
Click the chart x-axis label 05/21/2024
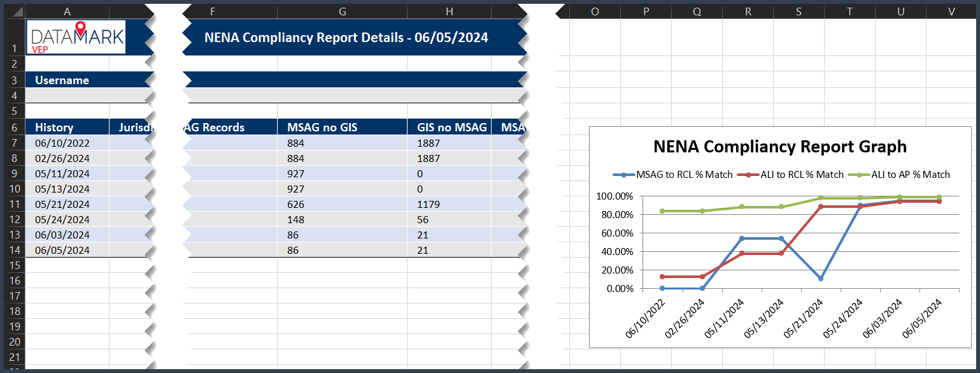coord(805,317)
